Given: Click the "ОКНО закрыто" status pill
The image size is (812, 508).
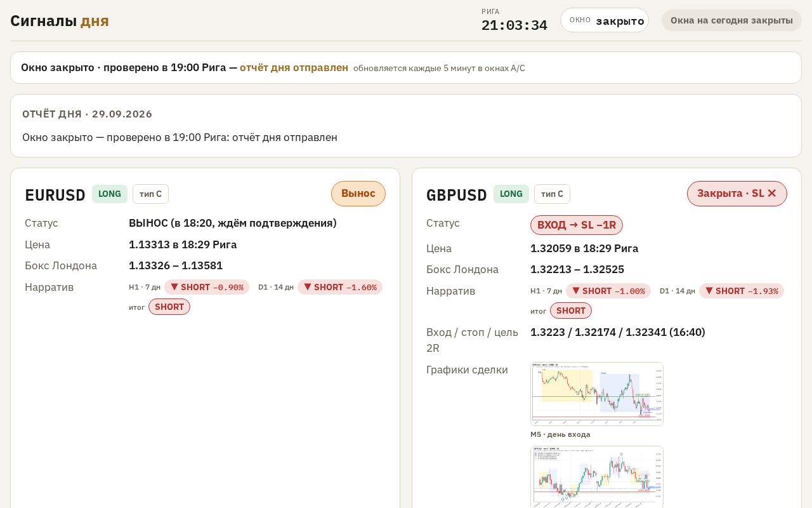Looking at the screenshot, I should (x=605, y=20).
